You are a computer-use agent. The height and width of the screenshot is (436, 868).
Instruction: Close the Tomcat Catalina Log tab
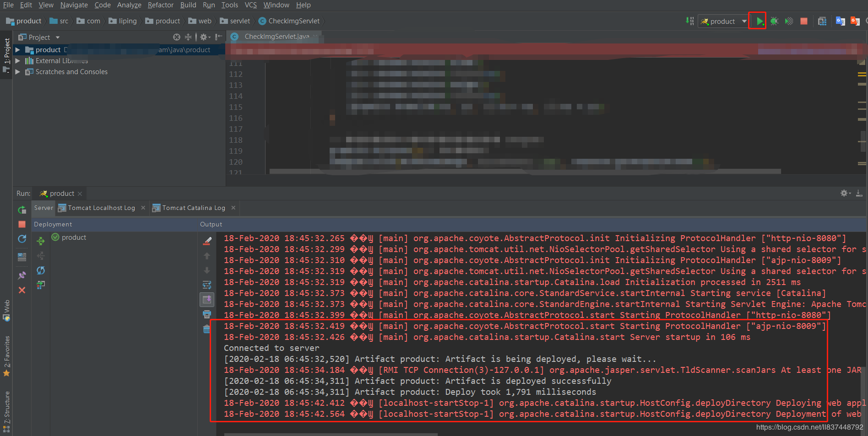pos(233,208)
